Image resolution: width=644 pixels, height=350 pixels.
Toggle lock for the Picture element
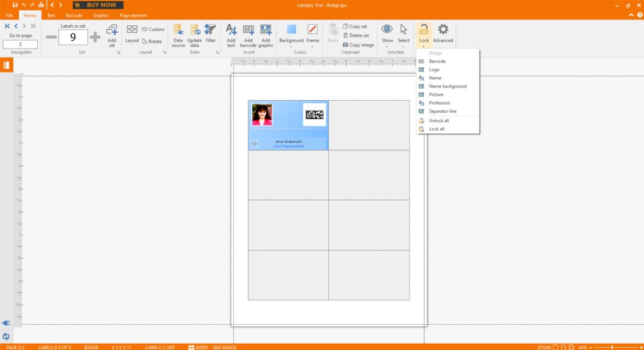(436, 94)
